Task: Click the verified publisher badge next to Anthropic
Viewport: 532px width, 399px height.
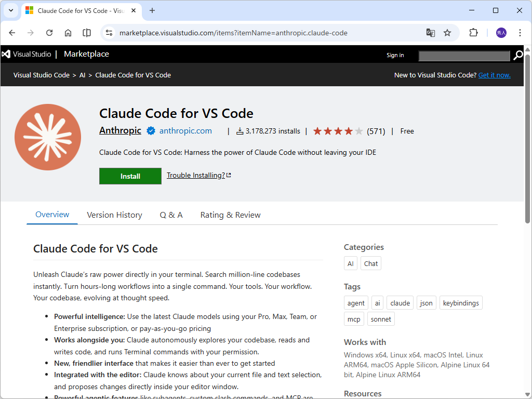Action: (150, 131)
